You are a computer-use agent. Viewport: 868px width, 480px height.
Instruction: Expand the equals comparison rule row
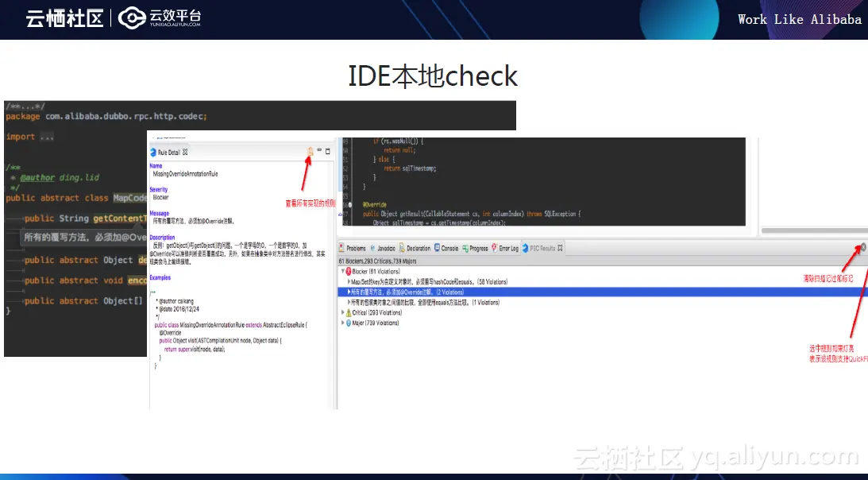(349, 302)
